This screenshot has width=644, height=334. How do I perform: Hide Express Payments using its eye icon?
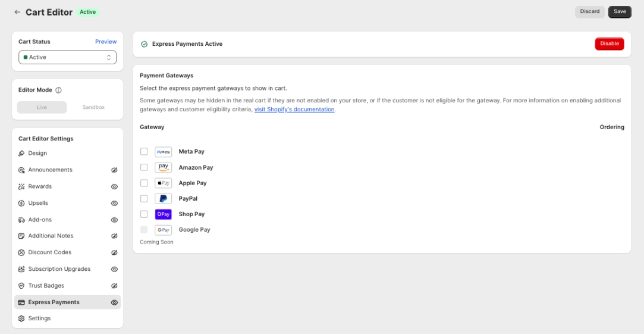pyautogui.click(x=115, y=302)
